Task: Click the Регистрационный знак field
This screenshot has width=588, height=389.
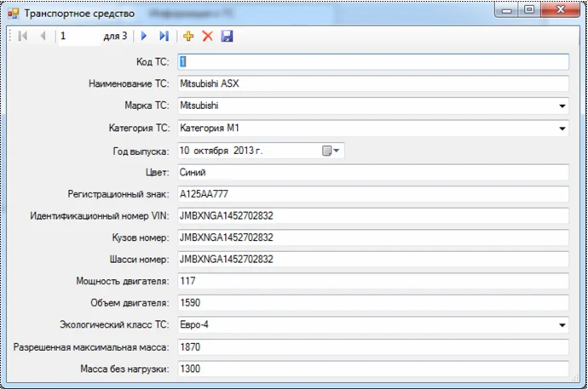Action: tap(372, 194)
